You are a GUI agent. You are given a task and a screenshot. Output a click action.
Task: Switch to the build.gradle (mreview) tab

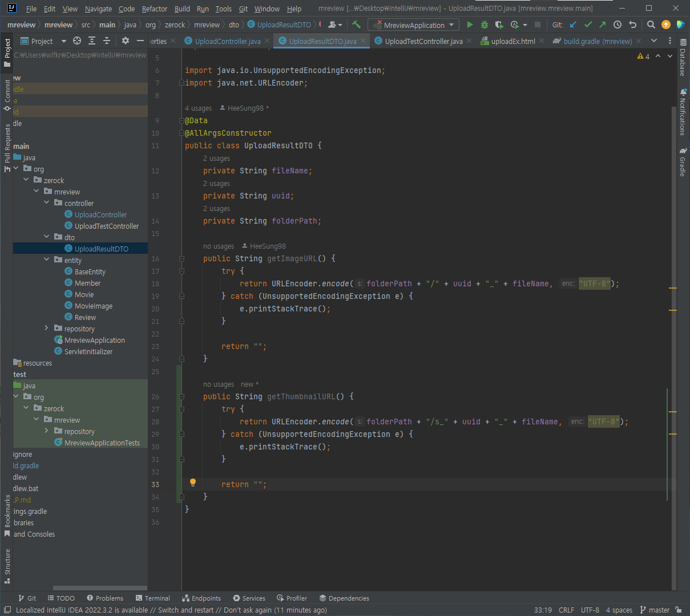click(x=597, y=41)
